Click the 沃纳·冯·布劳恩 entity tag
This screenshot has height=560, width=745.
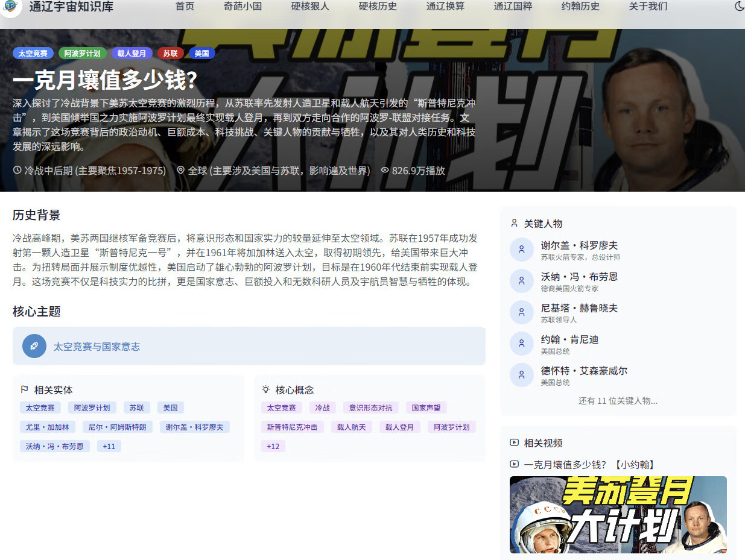pos(55,446)
